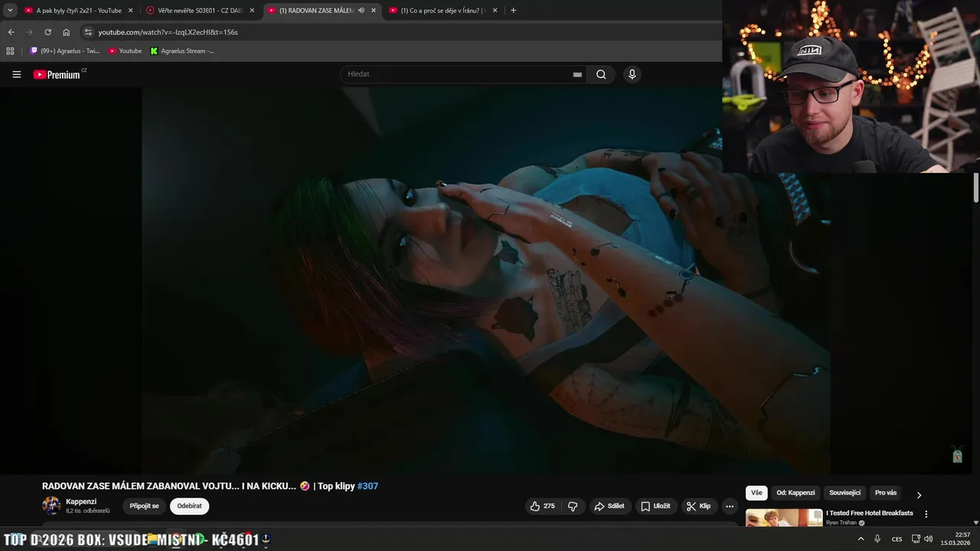Reload the page with refresh icon
Viewport: 980px width, 551px height.
(47, 32)
